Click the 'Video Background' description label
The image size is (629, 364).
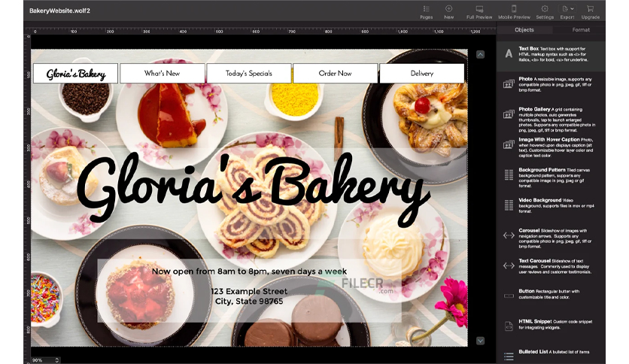(x=540, y=200)
